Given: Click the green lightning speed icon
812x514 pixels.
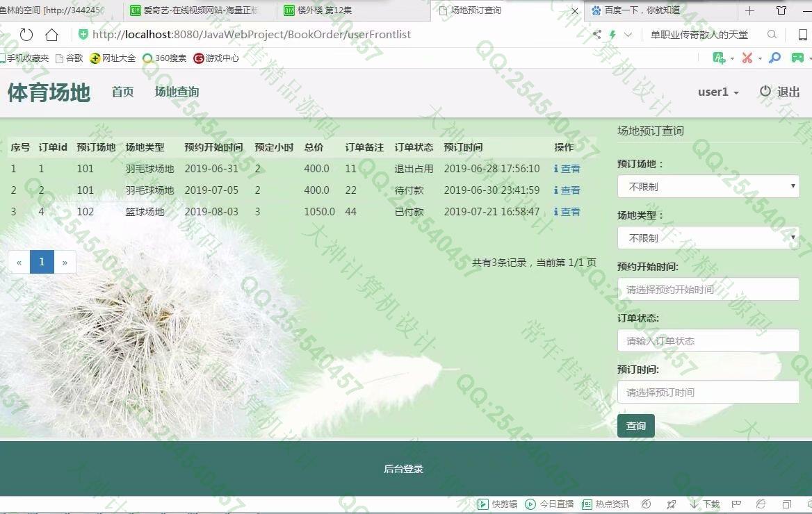Looking at the screenshot, I should pos(612,35).
